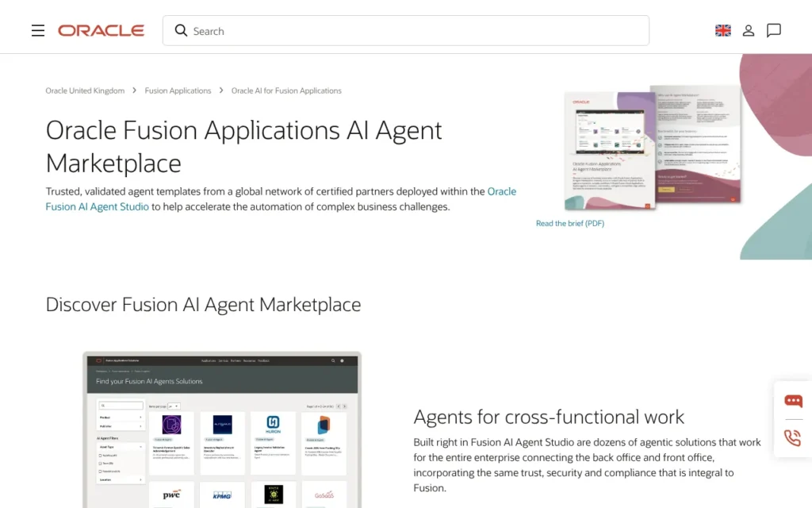Go to Fusion Applications breadcrumb
This screenshot has height=508, width=812.
click(x=178, y=90)
